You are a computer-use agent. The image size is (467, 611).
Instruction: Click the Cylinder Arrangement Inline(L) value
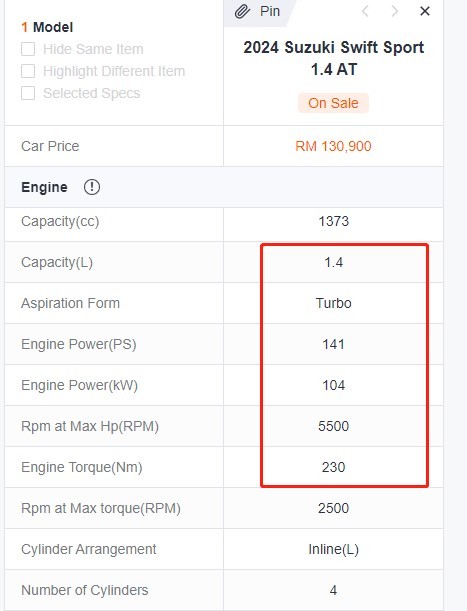[334, 549]
